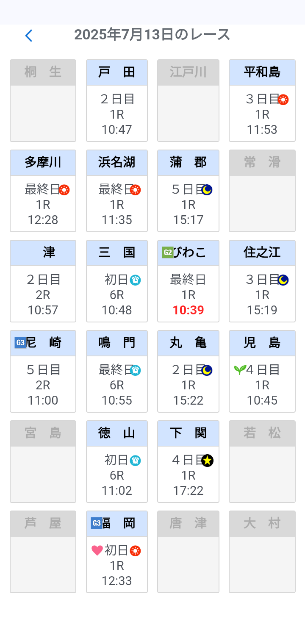This screenshot has width=305, height=644.
Task: Open the 戸田 venue header
Action: click(x=117, y=72)
